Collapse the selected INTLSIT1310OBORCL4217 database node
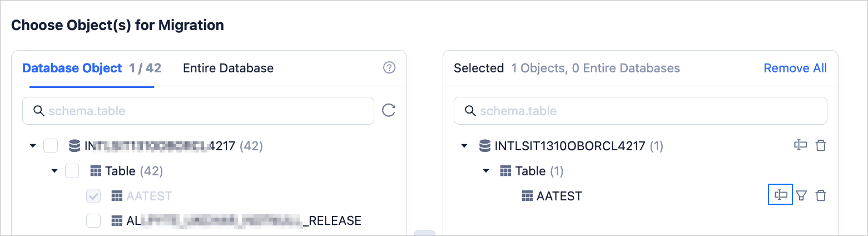Viewport: 868px width, 236px height. click(464, 146)
